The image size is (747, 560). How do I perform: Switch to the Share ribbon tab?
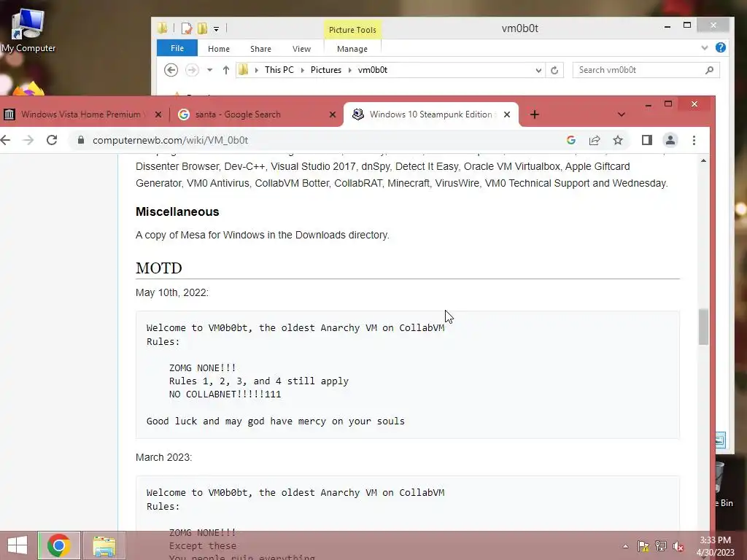(x=260, y=49)
